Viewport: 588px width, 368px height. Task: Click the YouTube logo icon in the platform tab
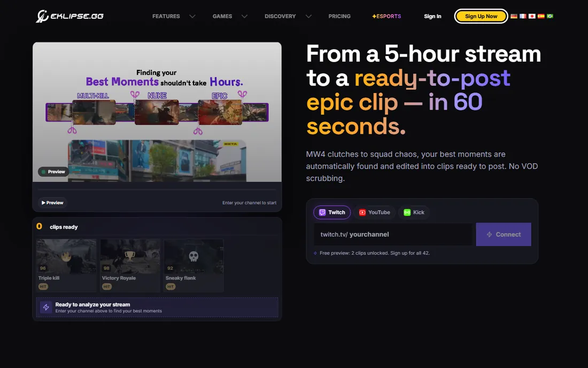(362, 212)
